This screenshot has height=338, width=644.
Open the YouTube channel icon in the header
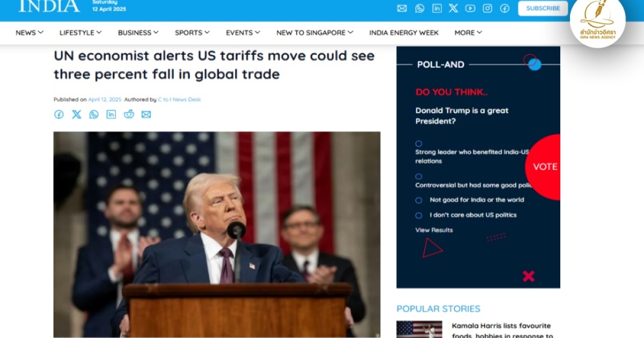coord(470,8)
